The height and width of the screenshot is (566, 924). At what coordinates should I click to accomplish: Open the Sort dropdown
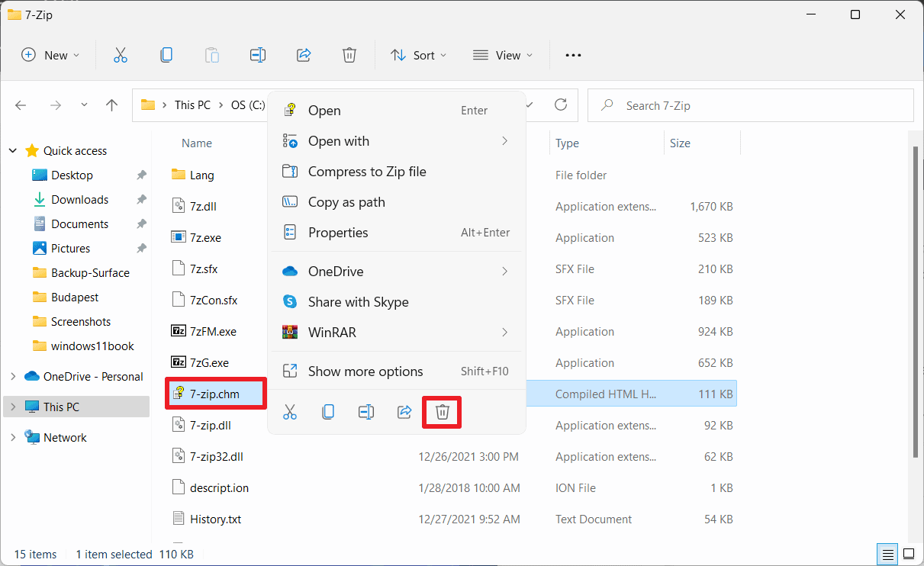pos(418,55)
